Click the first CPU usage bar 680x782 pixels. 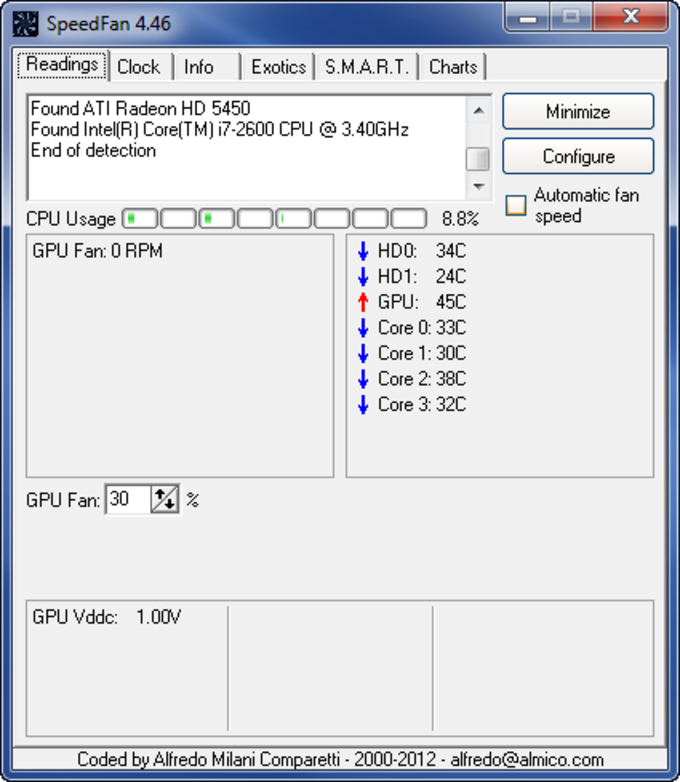pos(140,218)
